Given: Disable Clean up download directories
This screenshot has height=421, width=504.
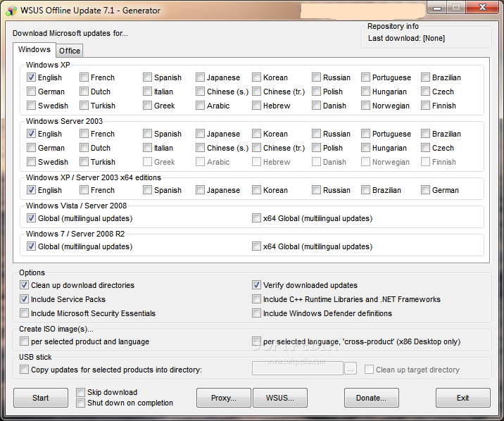Looking at the screenshot, I should [x=24, y=285].
